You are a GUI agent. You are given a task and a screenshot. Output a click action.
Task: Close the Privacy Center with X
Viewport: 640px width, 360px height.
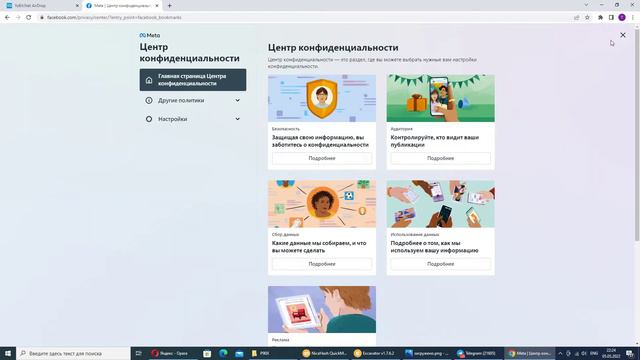[x=623, y=35]
